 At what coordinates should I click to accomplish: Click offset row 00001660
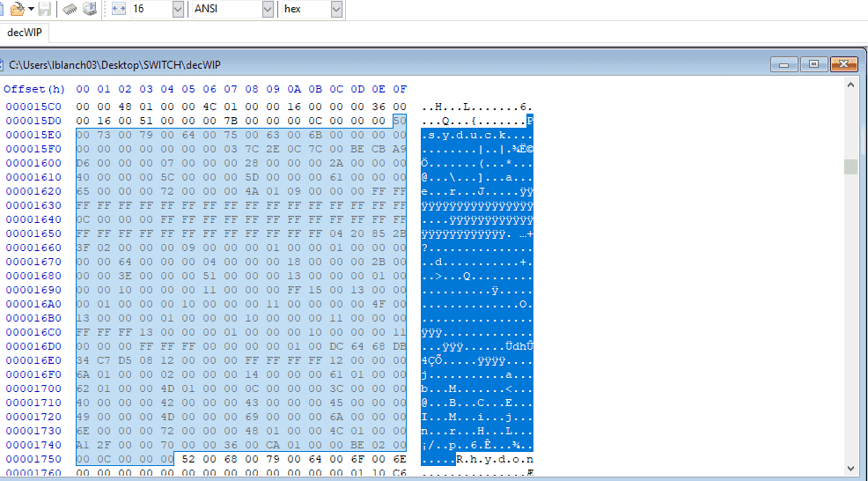(33, 248)
